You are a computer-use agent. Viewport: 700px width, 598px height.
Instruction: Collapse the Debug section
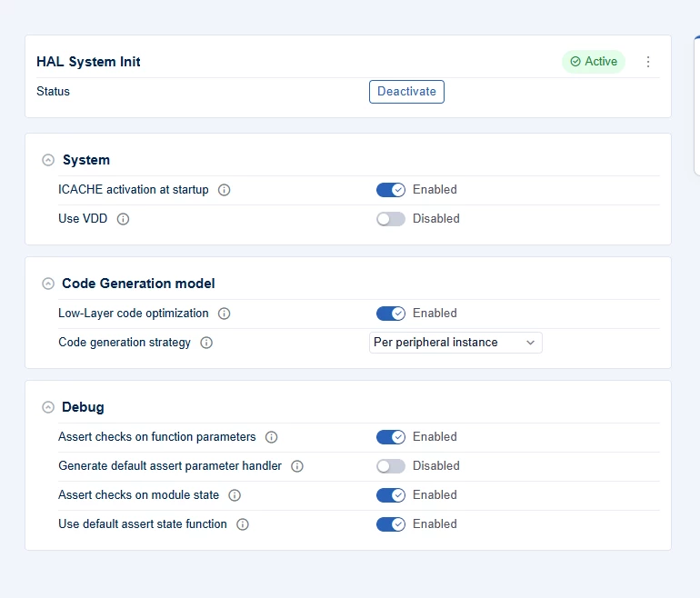point(48,407)
